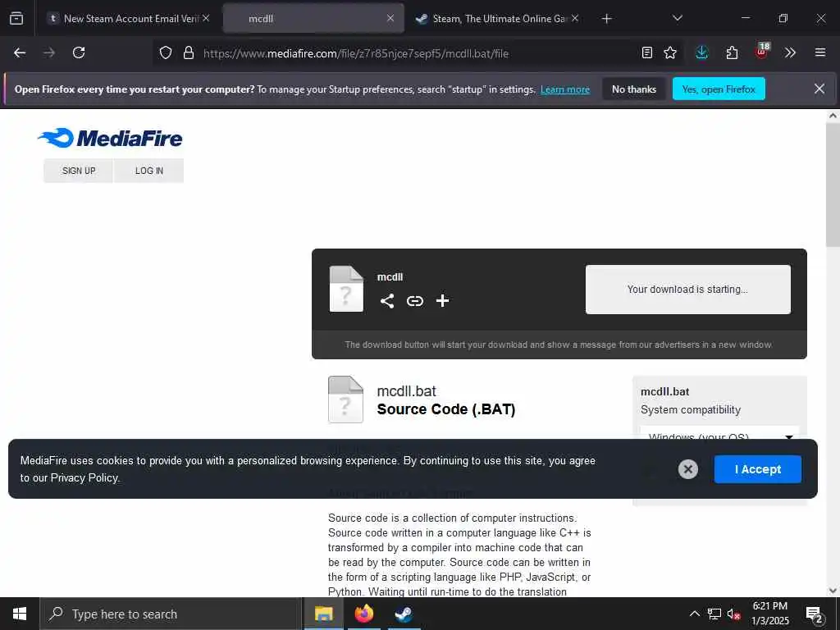Open extensions puzzle icon

pyautogui.click(x=733, y=52)
